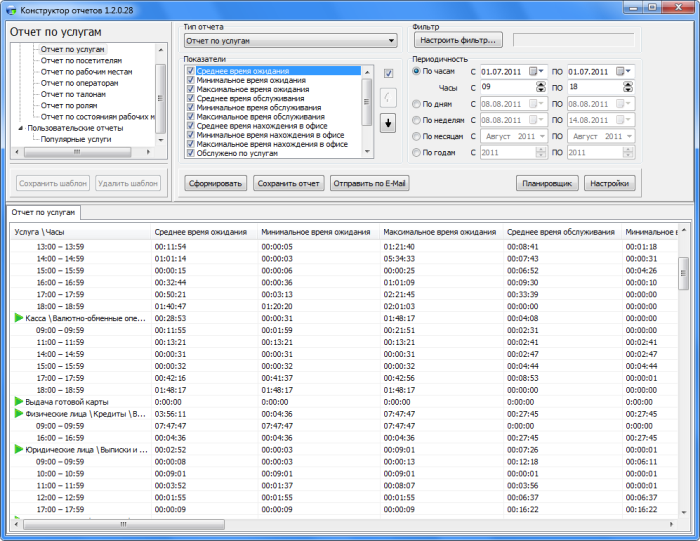Click Минимальное время ожидания column header
The image size is (700, 541).
click(x=319, y=232)
